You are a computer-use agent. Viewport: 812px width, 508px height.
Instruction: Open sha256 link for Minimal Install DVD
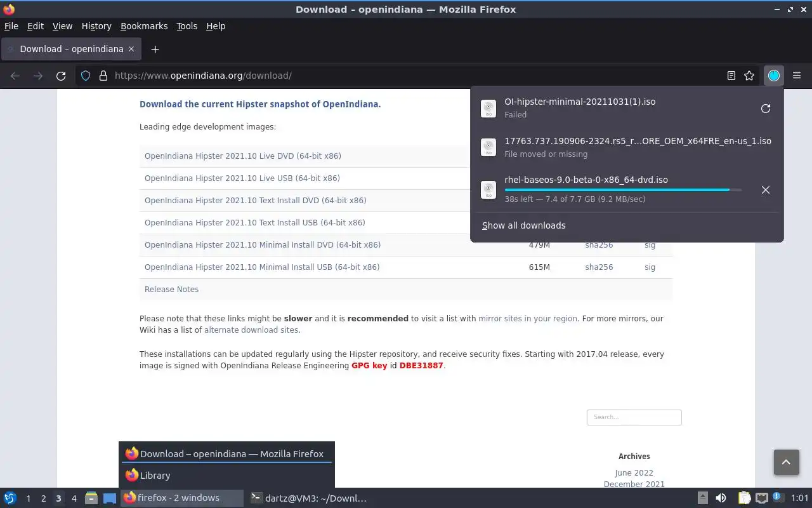pyautogui.click(x=599, y=246)
